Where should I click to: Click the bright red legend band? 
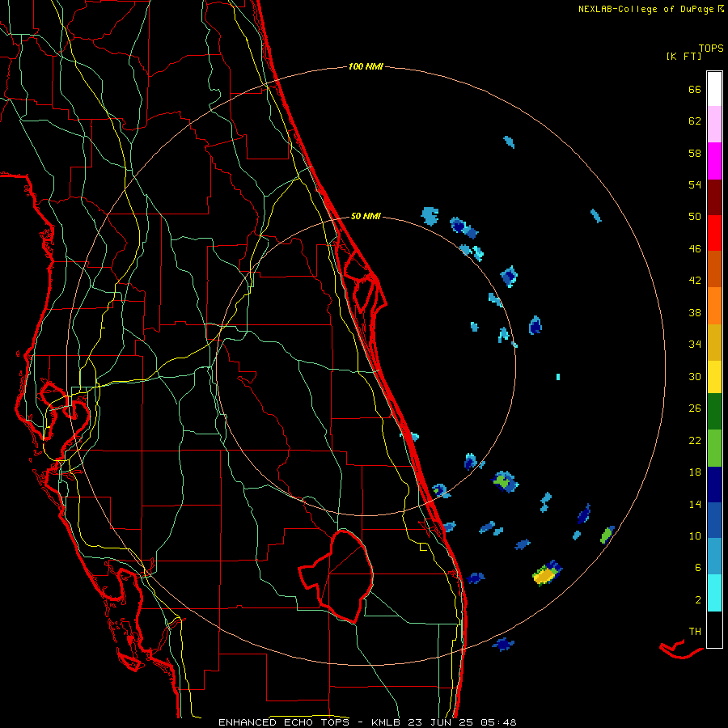pyautogui.click(x=714, y=233)
